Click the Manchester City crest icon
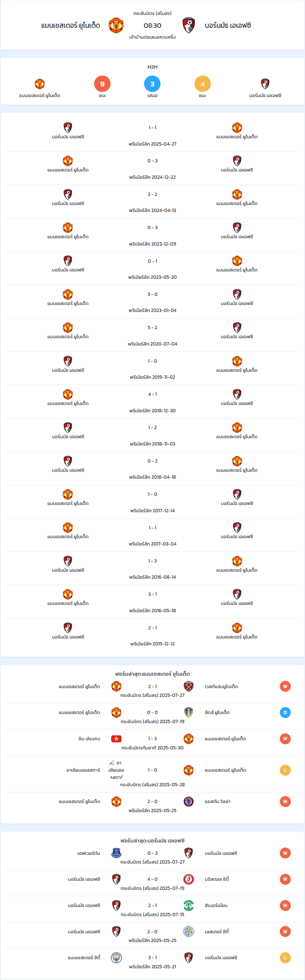Image resolution: width=305 pixels, height=980 pixels. point(116,957)
